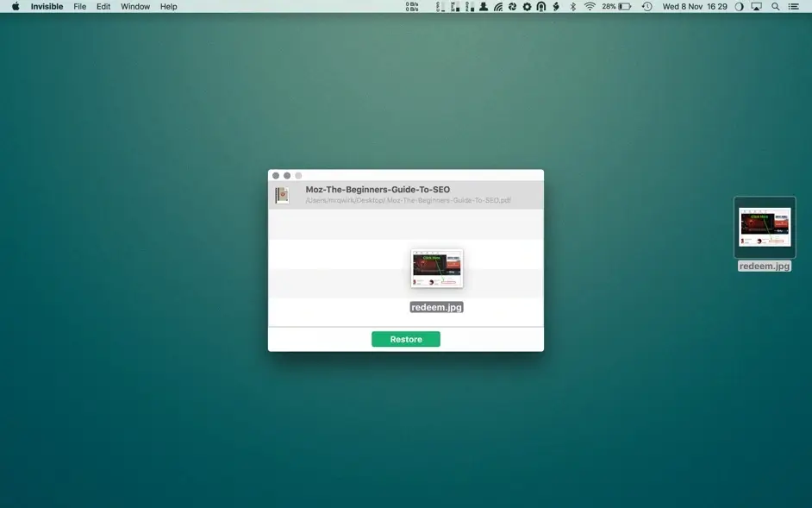Minimize the Invisible window
The width and height of the screenshot is (812, 508).
tap(287, 176)
